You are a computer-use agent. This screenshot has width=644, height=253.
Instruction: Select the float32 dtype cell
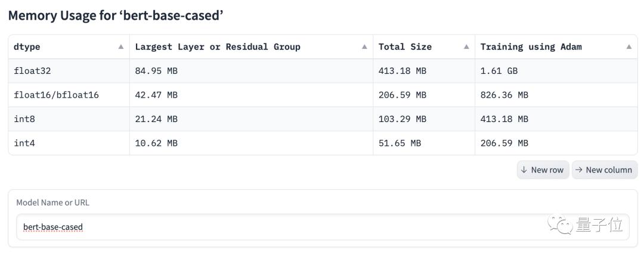pos(32,71)
